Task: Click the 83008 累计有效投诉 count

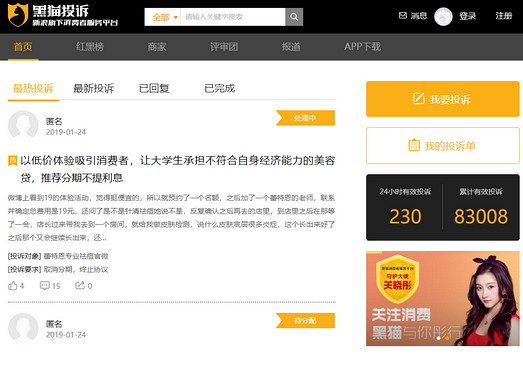Action: 481,216
